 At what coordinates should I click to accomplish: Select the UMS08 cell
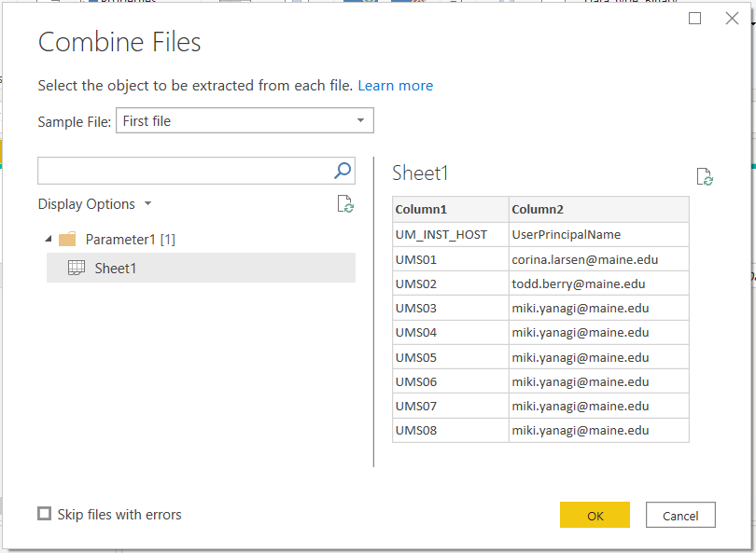click(451, 430)
